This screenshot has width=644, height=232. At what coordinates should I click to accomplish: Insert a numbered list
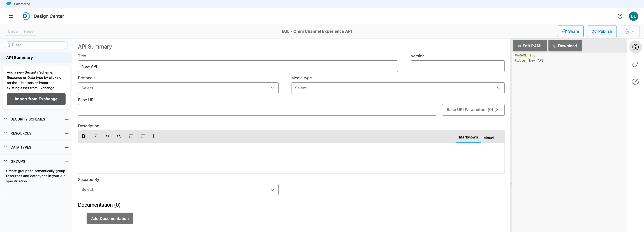click(131, 136)
